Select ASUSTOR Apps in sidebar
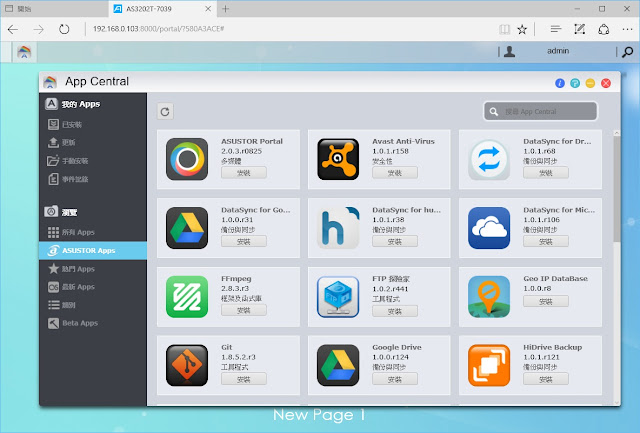 point(93,251)
